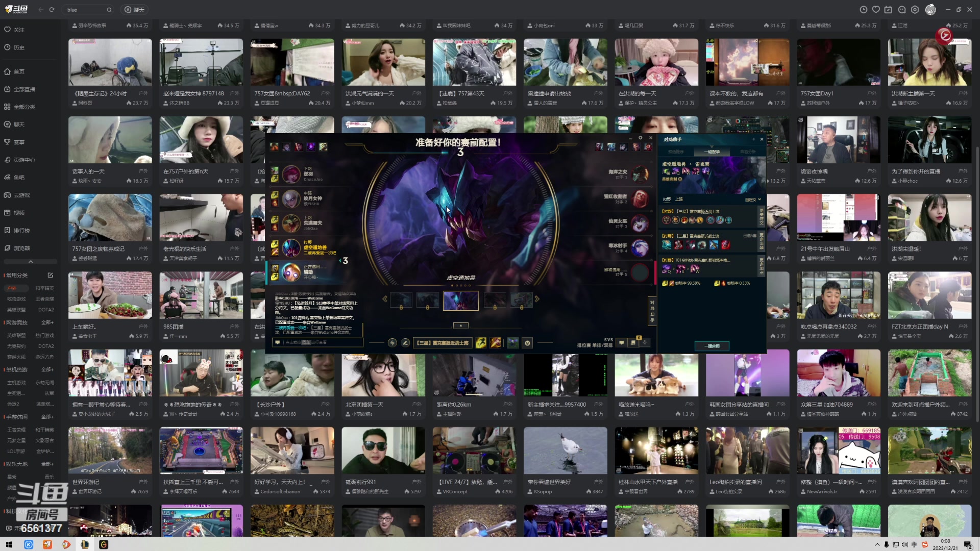The height and width of the screenshot is (551, 980).
Task: Select the highlighted Rek'Sai skin thumbnail
Action: 460,300
